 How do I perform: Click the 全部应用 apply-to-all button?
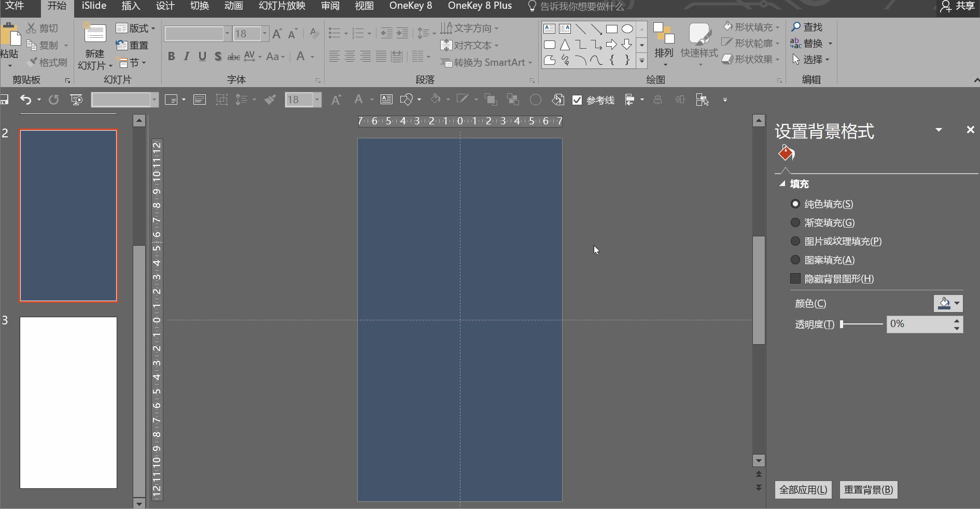pyautogui.click(x=803, y=490)
